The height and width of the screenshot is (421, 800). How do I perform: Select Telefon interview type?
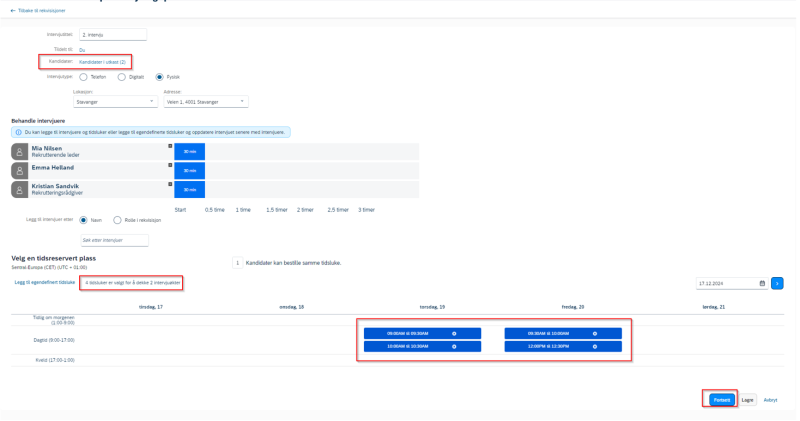[x=83, y=77]
